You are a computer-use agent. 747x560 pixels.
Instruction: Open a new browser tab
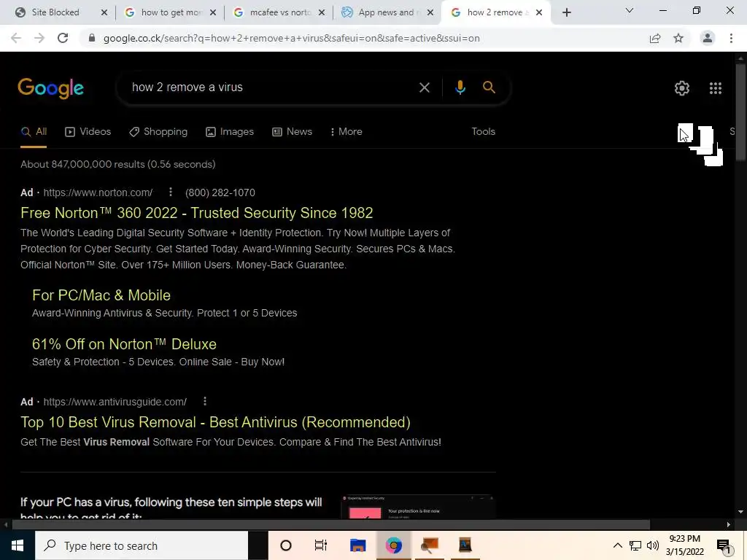click(566, 12)
